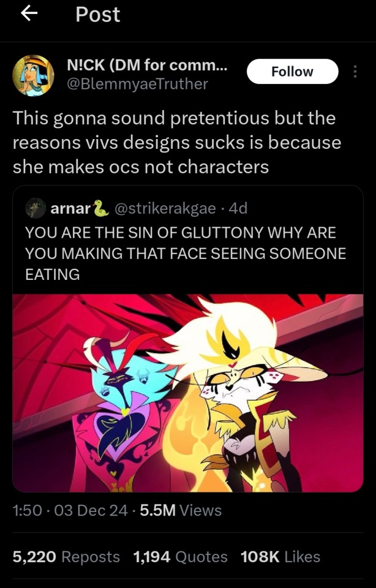The height and width of the screenshot is (588, 376).
Task: Open the three-dot more options menu
Action: click(355, 71)
